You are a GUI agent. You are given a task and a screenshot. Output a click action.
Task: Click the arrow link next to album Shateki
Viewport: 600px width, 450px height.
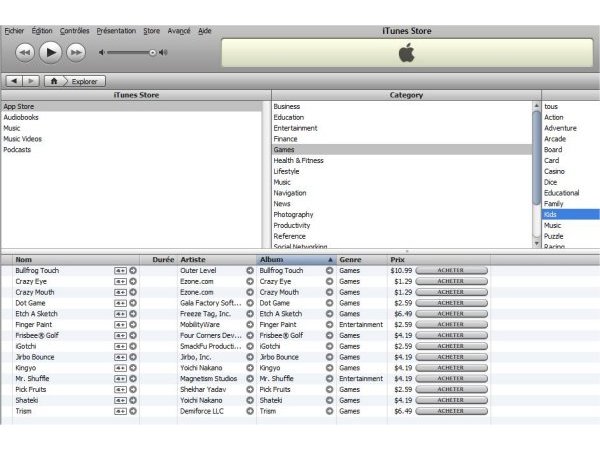[329, 400]
